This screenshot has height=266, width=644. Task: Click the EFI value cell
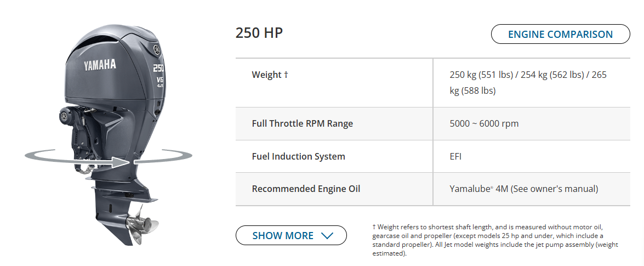[x=455, y=156]
